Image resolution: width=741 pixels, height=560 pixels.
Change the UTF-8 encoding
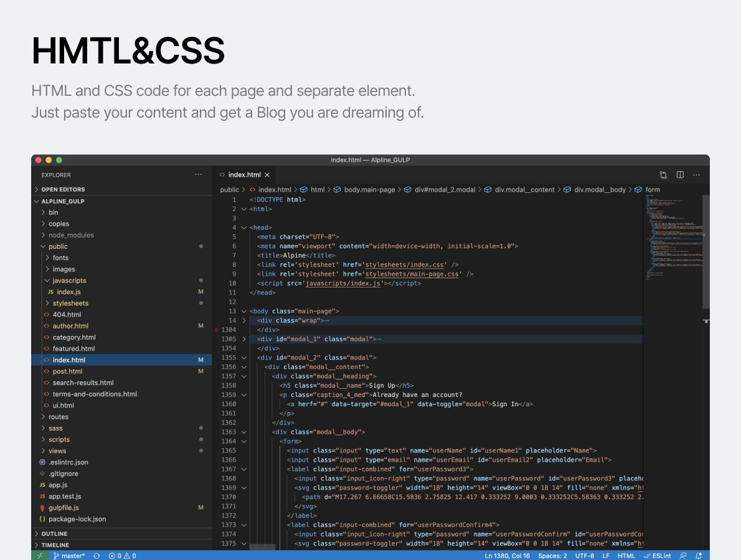tap(585, 556)
